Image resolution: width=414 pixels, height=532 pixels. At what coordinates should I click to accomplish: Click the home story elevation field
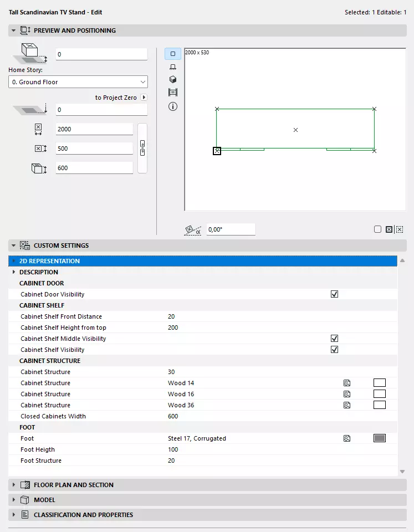tap(101, 54)
